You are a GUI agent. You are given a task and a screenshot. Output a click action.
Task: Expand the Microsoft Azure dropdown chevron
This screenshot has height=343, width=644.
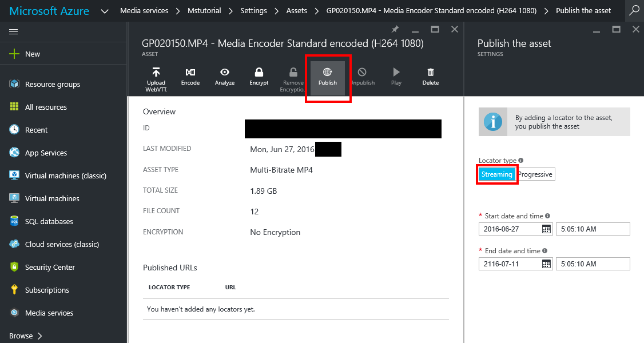(x=105, y=11)
